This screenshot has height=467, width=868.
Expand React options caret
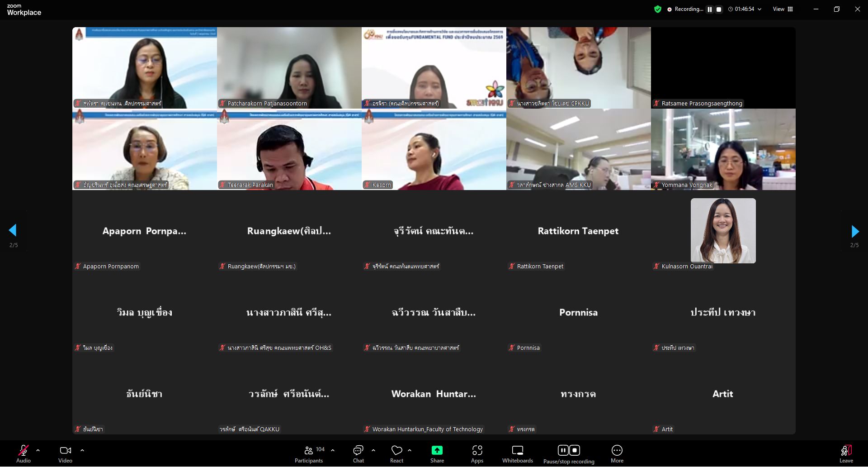pos(410,450)
